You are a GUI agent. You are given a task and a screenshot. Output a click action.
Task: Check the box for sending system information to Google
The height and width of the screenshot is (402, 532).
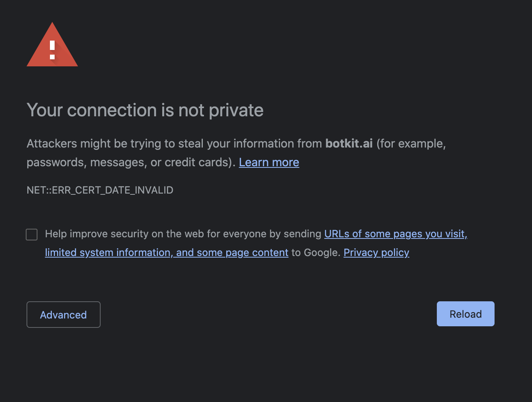pyautogui.click(x=32, y=234)
